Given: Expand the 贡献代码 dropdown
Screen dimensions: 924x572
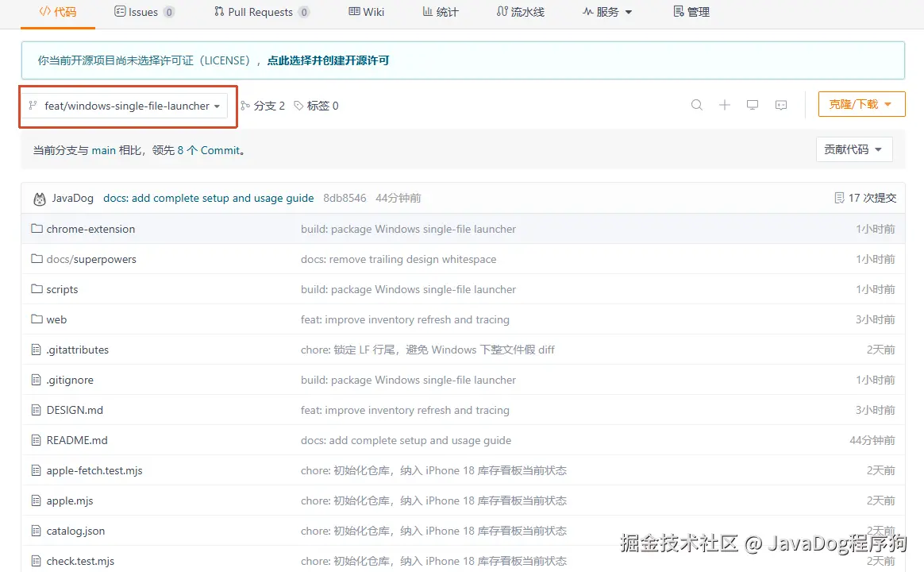Looking at the screenshot, I should [x=854, y=150].
